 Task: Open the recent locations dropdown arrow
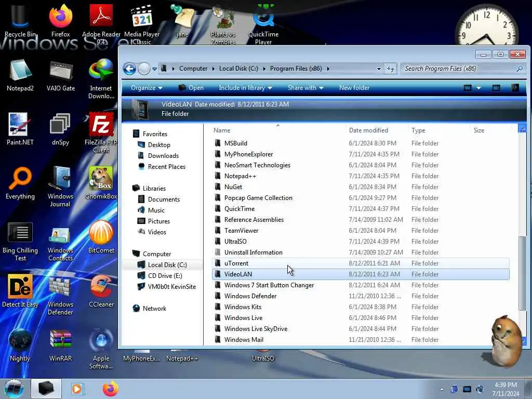tap(154, 69)
